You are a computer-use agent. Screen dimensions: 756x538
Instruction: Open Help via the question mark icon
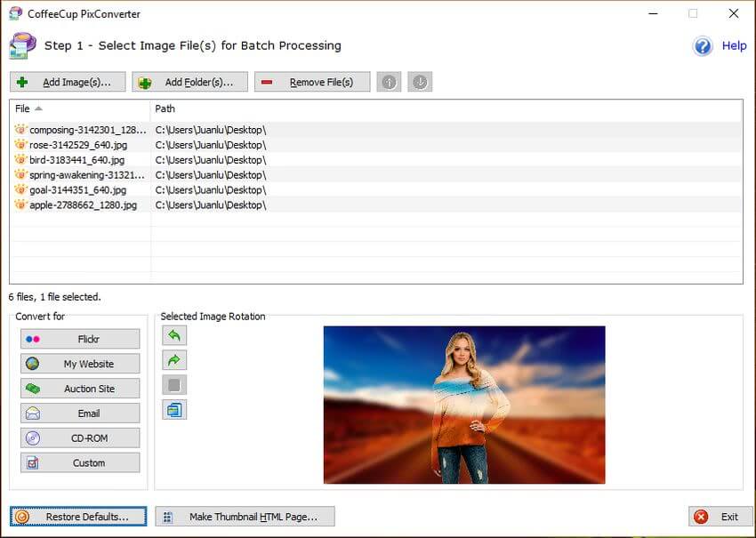(703, 46)
